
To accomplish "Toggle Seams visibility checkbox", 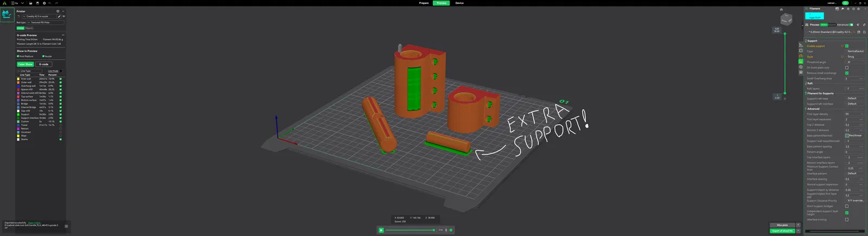I will [x=60, y=139].
